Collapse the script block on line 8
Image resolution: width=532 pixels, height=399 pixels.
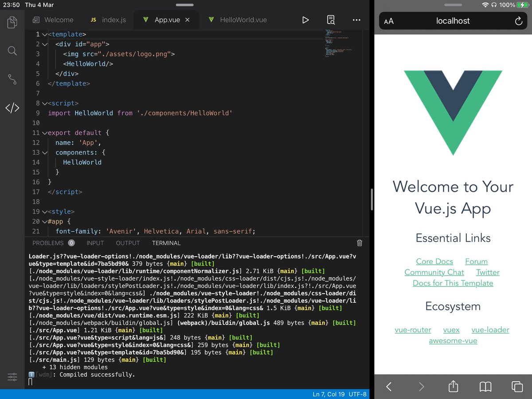tap(44, 103)
